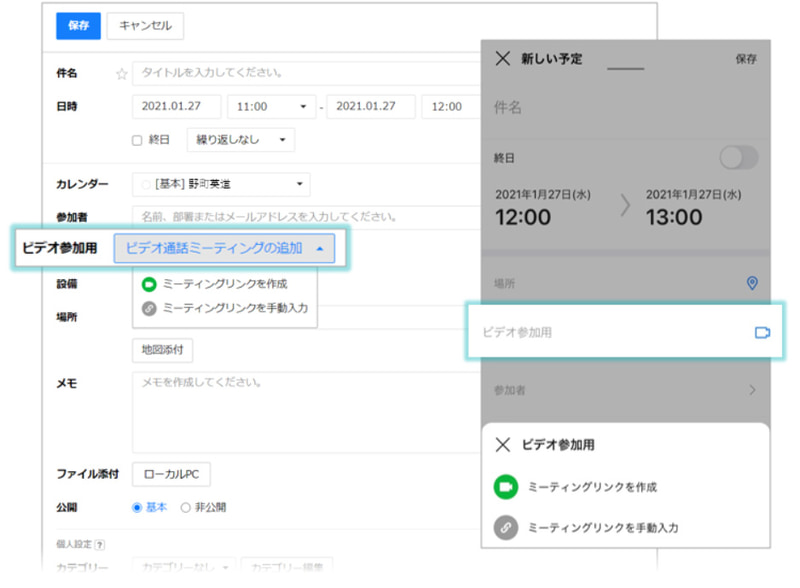This screenshot has width=800, height=588.
Task: Tap the green video camera icon in the bottom sheet
Action: [506, 487]
